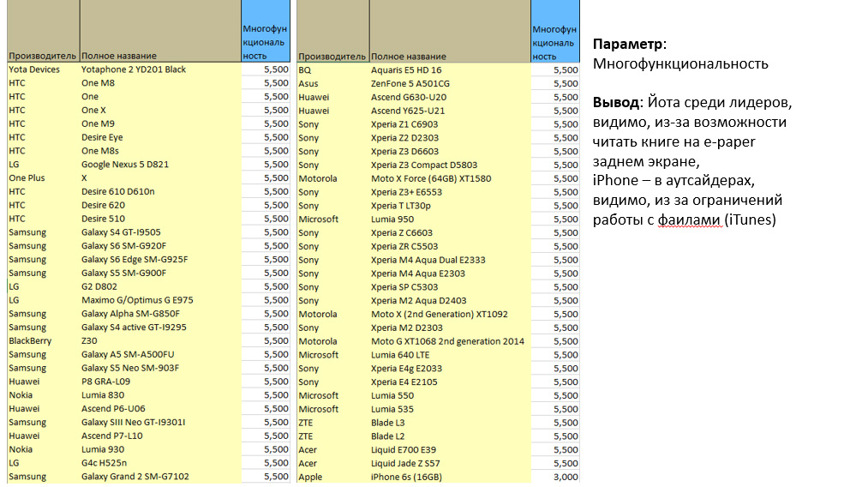Select the Lumia 830 cell
Screen dimensions: 868x487
click(x=160, y=395)
